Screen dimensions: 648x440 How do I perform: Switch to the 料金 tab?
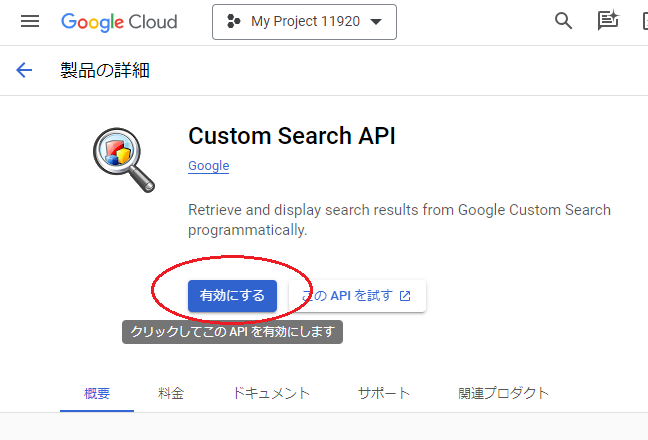tap(170, 393)
